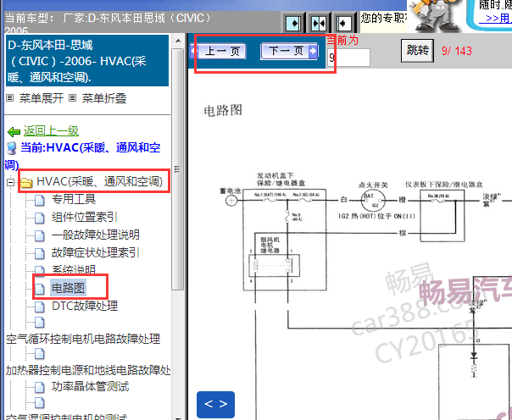Click the document icon beside 一般故障处理说明
The width and height of the screenshot is (512, 420).
(40, 235)
